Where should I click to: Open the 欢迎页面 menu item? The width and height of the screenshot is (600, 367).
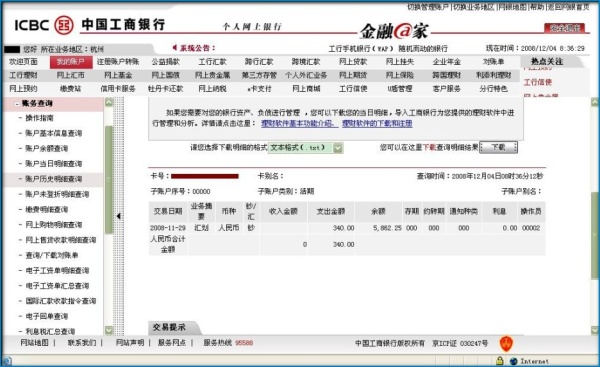(x=23, y=62)
